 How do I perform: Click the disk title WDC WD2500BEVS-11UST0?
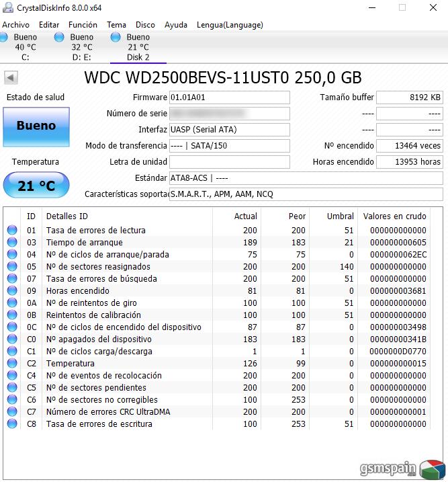pyautogui.click(x=223, y=77)
